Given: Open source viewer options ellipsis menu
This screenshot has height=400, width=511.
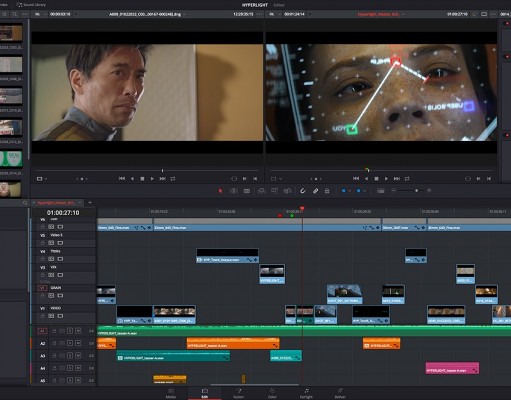Looking at the screenshot, I should pos(259,14).
